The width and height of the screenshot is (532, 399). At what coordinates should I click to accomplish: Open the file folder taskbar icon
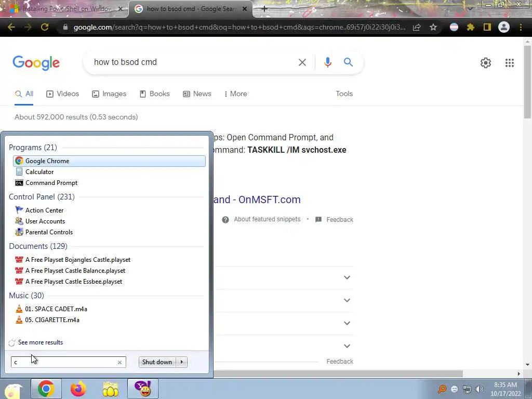pyautogui.click(x=111, y=389)
